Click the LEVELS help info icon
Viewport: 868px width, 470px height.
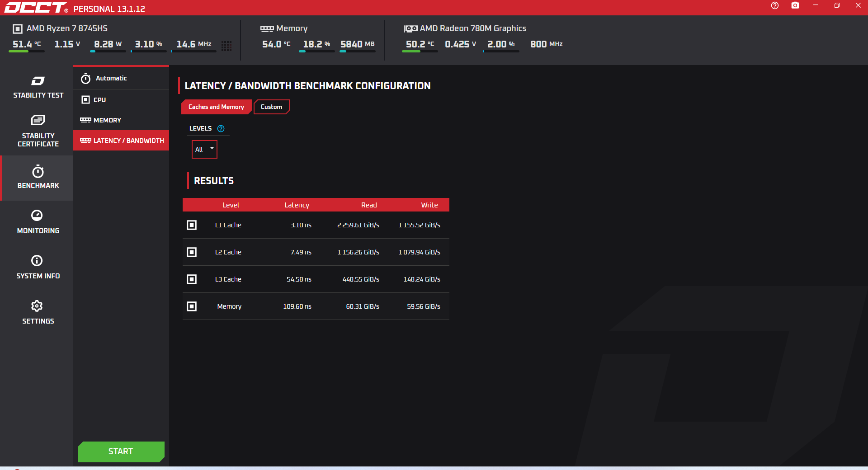[x=221, y=128]
